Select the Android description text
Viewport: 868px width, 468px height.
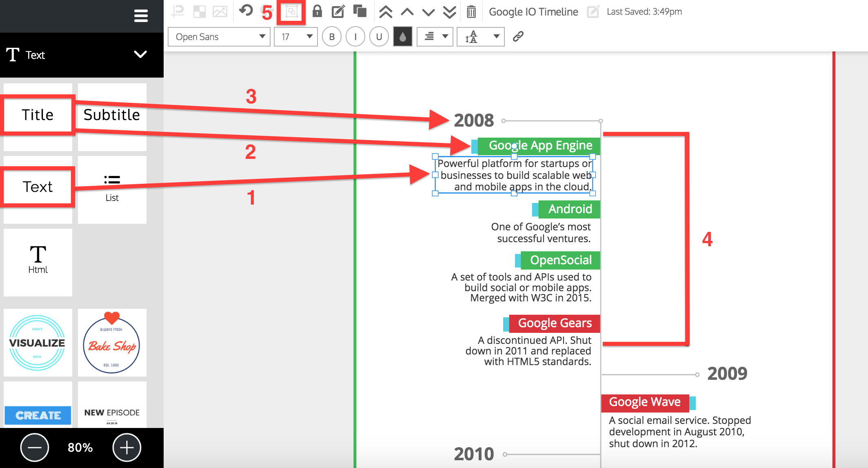541,233
